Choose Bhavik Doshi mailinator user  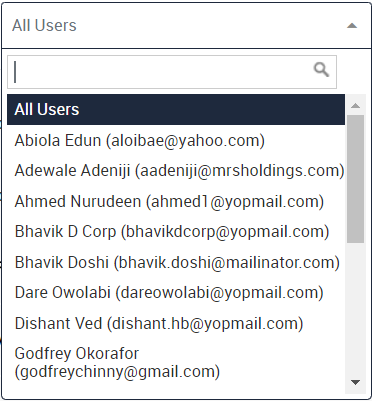(x=176, y=262)
